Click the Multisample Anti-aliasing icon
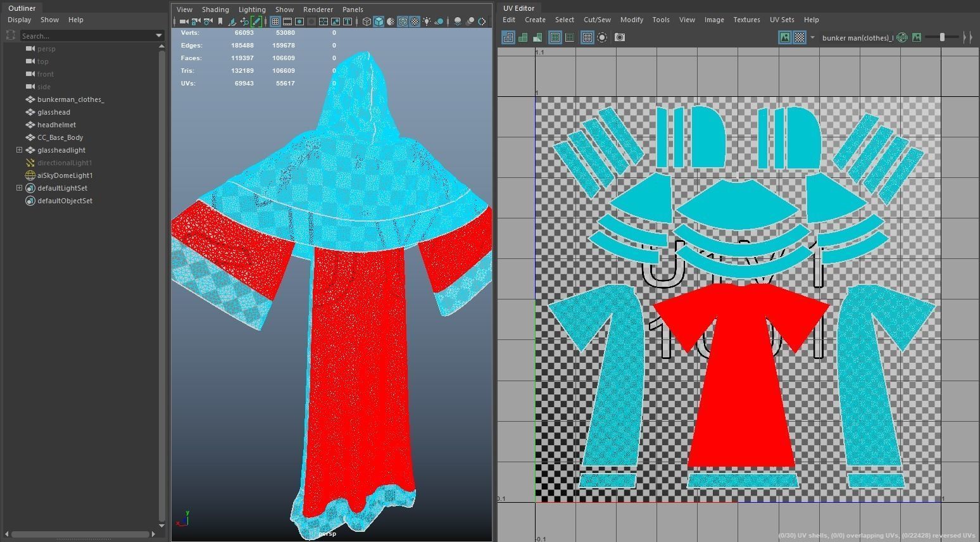This screenshot has width=980, height=542. click(482, 22)
